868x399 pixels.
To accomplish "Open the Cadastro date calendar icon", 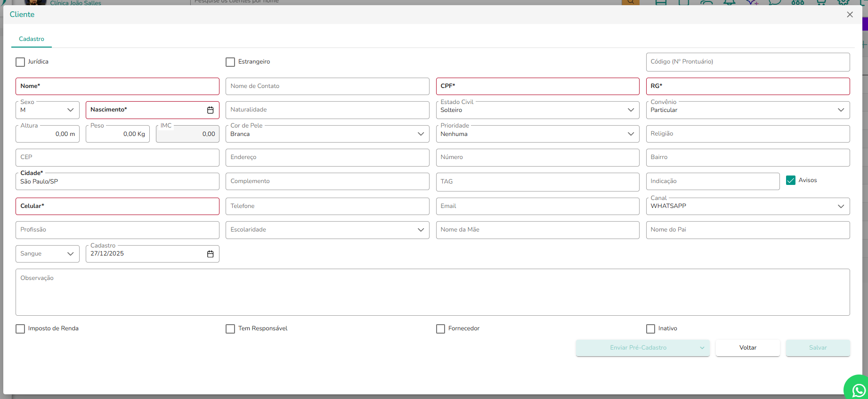I will click(210, 254).
